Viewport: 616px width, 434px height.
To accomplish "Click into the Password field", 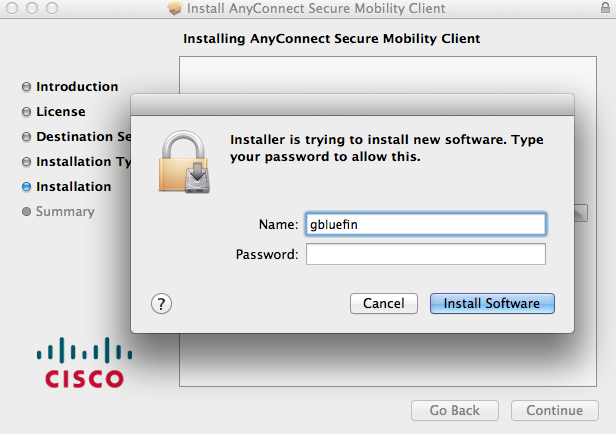I will (x=426, y=254).
